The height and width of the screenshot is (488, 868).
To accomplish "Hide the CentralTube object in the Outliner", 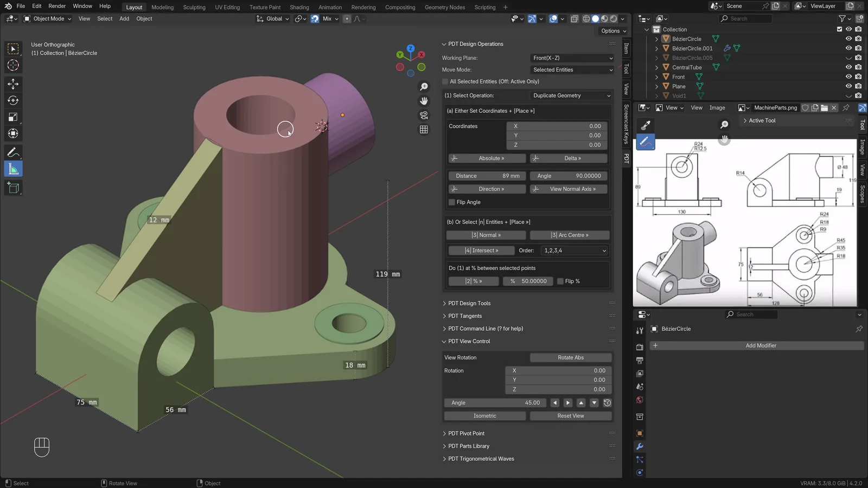I will (x=848, y=67).
